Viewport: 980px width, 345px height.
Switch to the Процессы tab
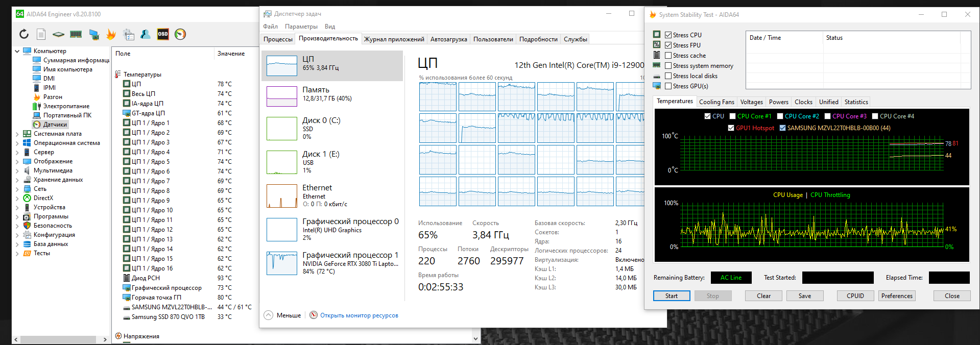coord(278,39)
